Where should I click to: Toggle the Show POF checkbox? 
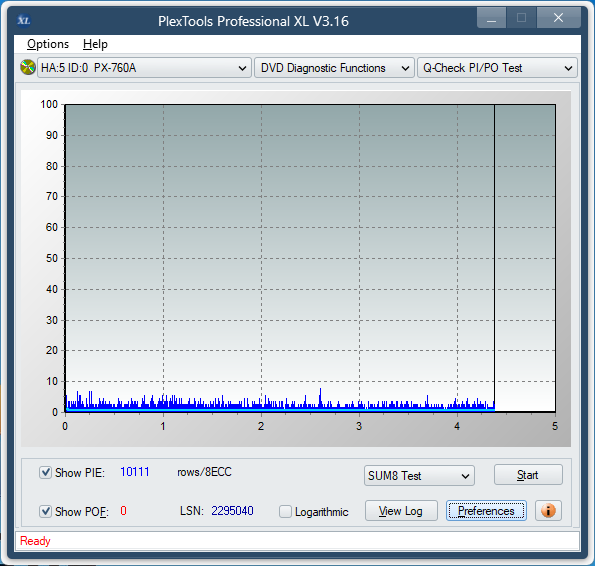pyautogui.click(x=45, y=511)
